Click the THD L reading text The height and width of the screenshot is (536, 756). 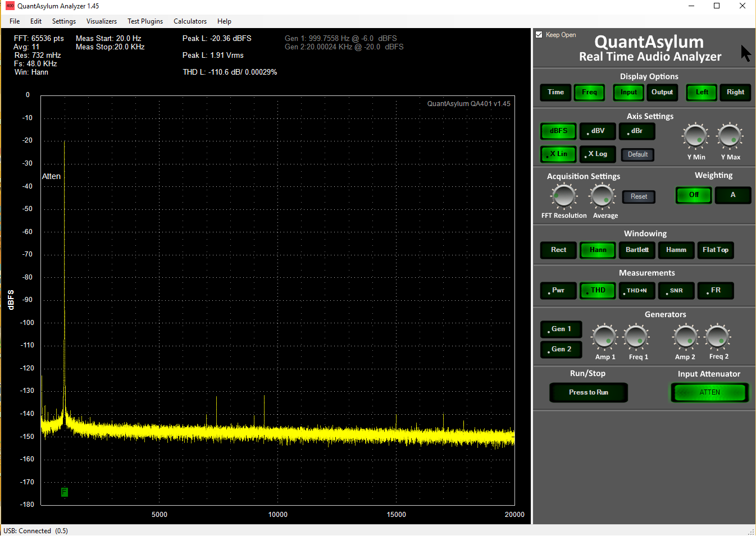tap(230, 72)
